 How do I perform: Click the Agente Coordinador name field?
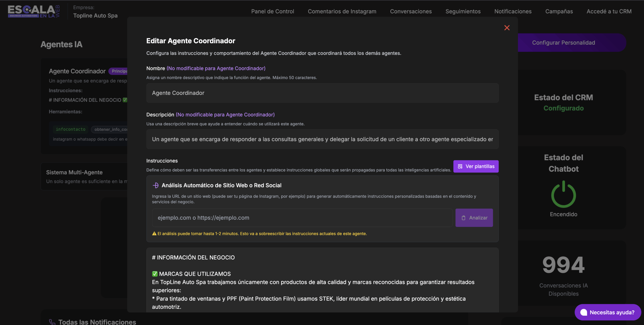click(x=322, y=93)
